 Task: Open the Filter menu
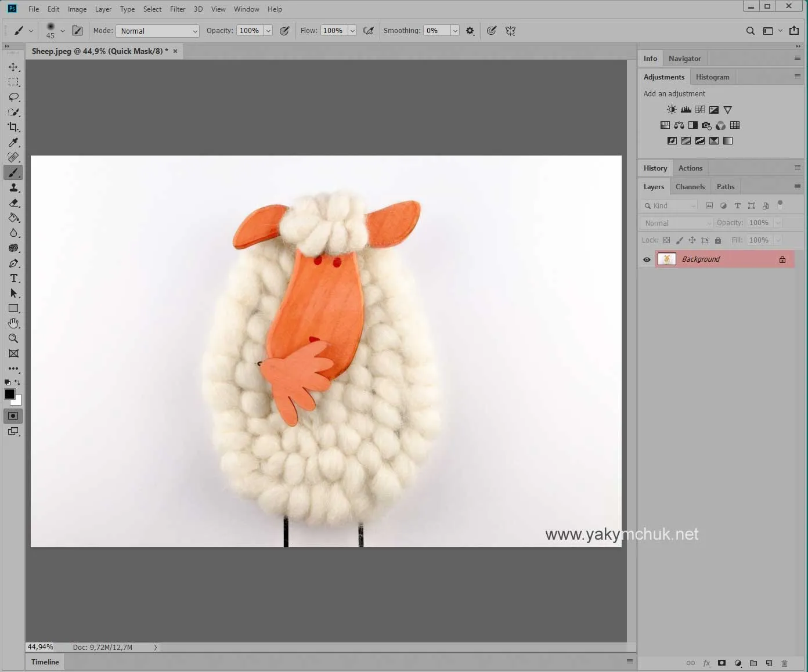pos(178,9)
